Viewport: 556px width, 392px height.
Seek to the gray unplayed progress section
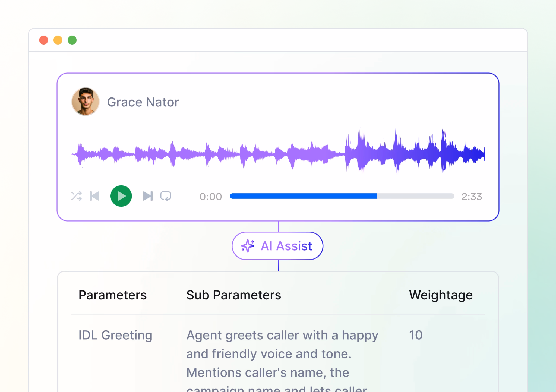(415, 196)
